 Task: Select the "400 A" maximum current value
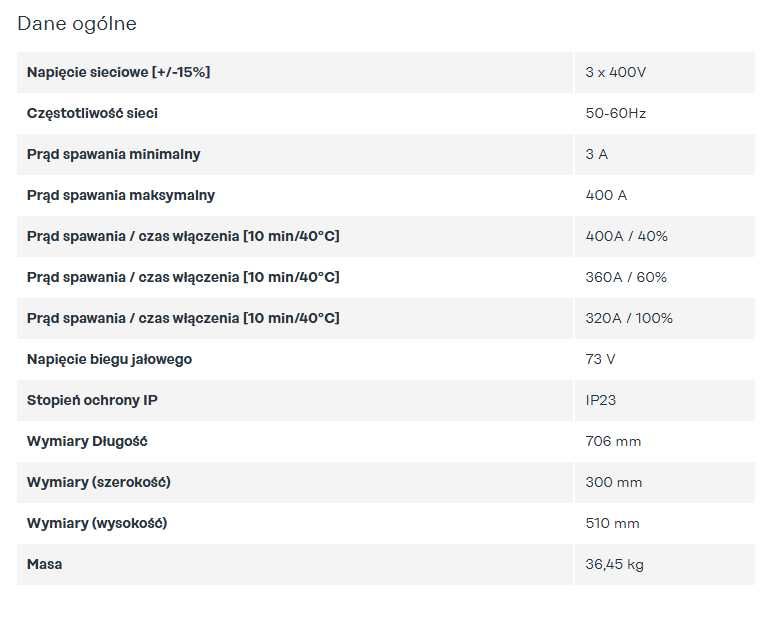[x=606, y=195]
